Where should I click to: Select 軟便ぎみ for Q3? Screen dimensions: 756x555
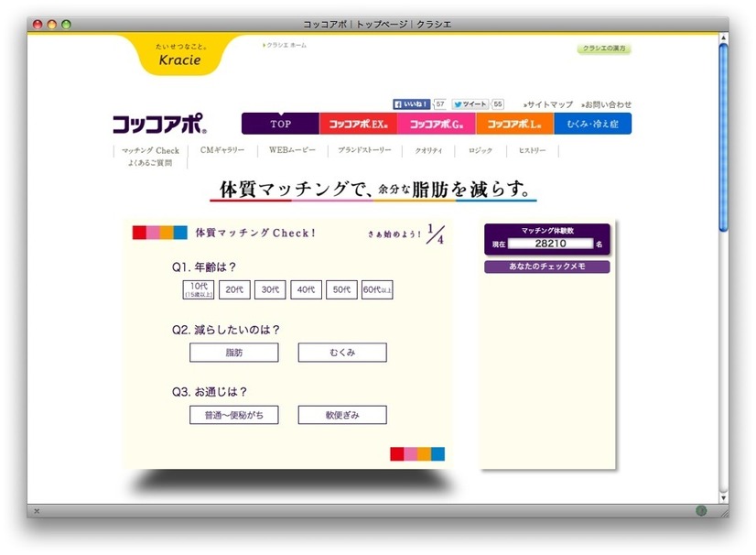point(342,415)
